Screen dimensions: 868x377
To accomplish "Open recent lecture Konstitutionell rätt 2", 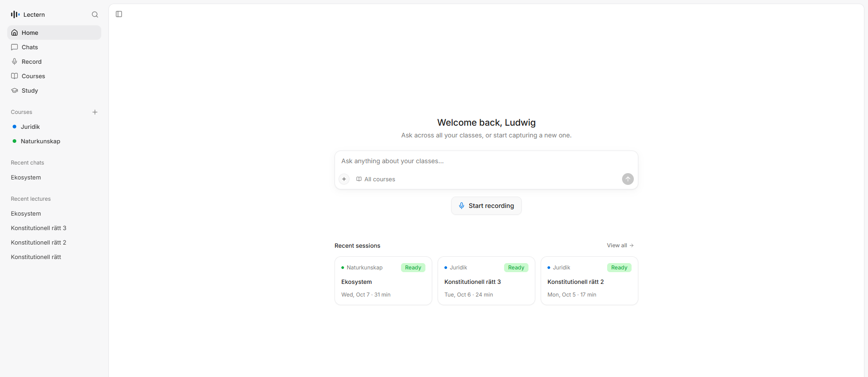I will click(x=54, y=242).
